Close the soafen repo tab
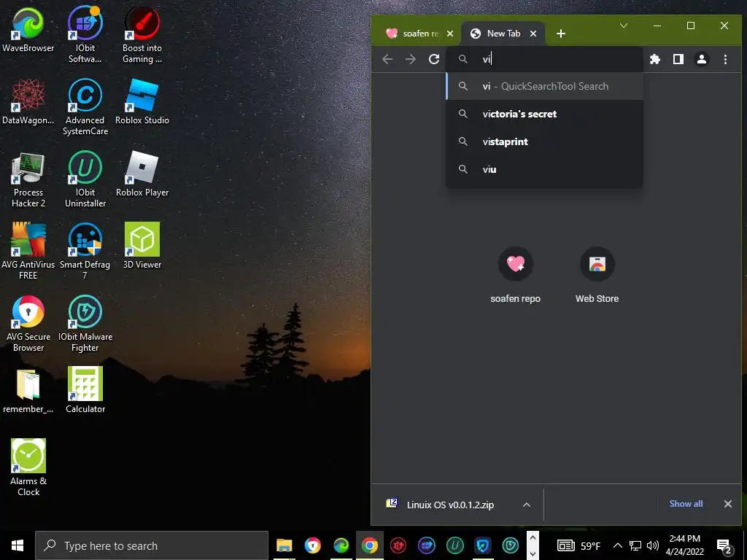747x560 pixels. tap(449, 34)
